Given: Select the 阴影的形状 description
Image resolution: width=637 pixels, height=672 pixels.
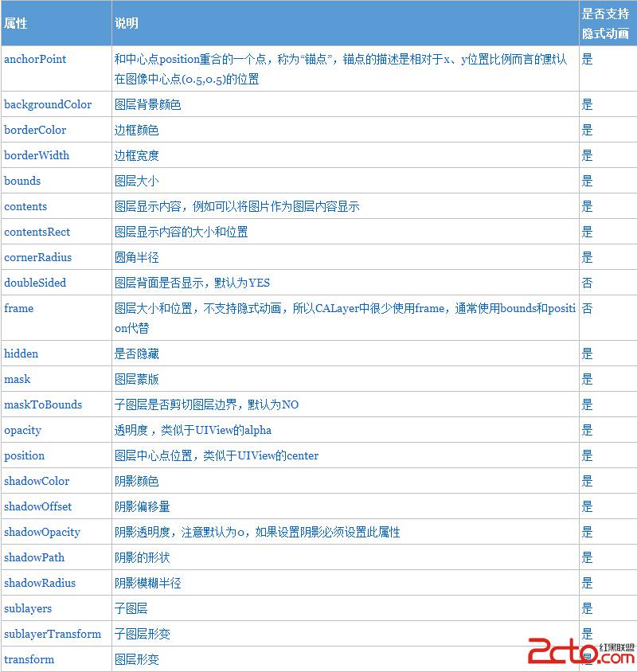Looking at the screenshot, I should [x=143, y=557].
